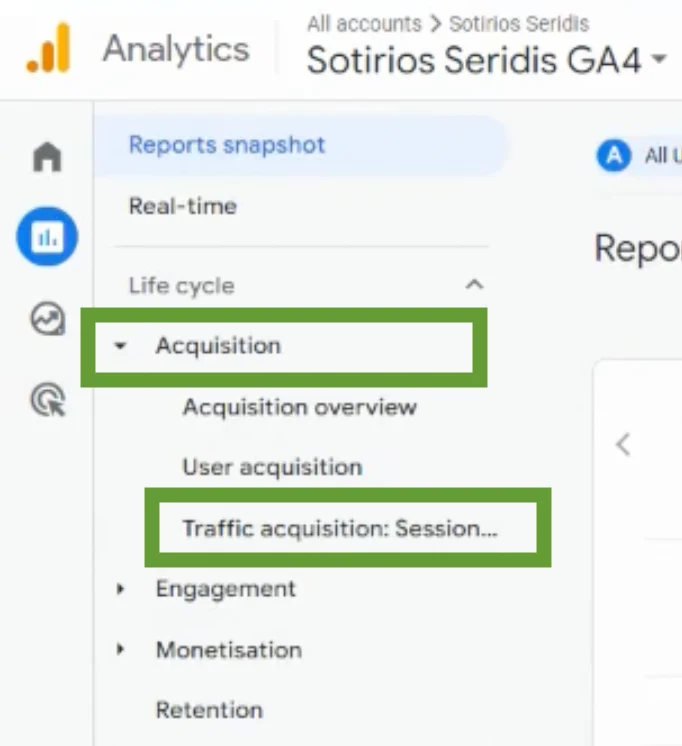Open the Home icon in sidebar
Image resolution: width=682 pixels, height=746 pixels.
coord(47,156)
